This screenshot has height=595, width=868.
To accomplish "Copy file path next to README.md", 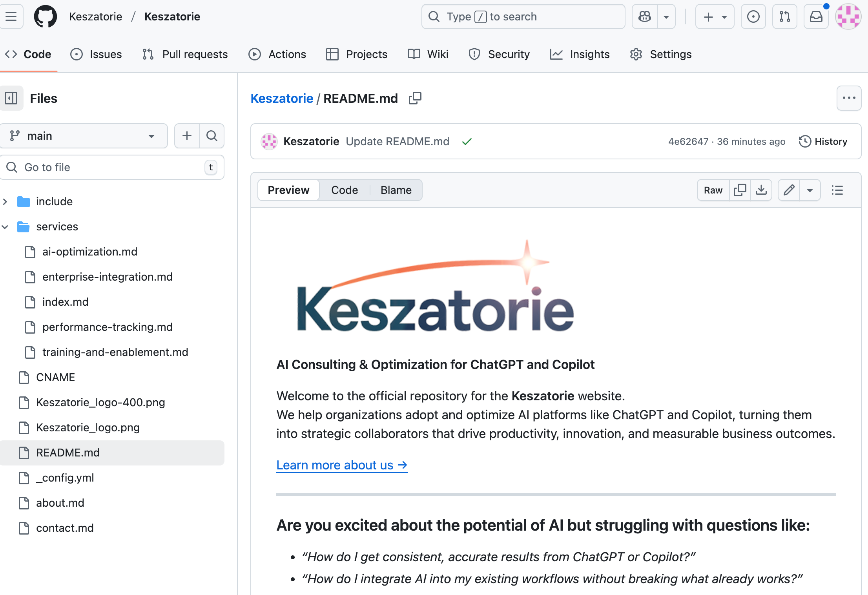I will 415,98.
